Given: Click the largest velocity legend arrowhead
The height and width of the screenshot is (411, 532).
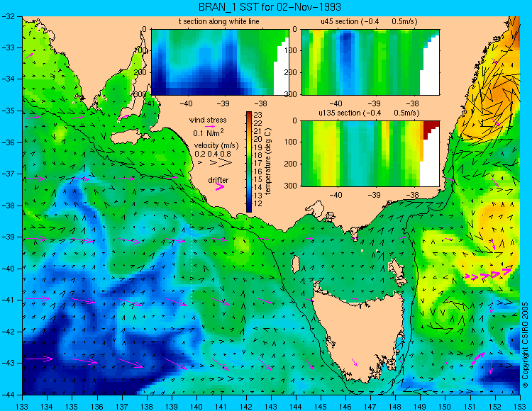Looking at the screenshot, I should point(226,163).
